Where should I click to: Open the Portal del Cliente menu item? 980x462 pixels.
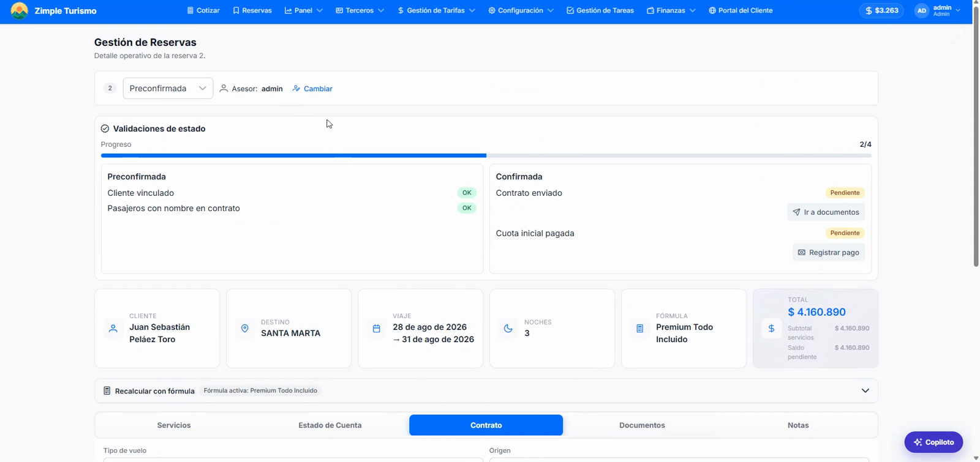coord(741,10)
